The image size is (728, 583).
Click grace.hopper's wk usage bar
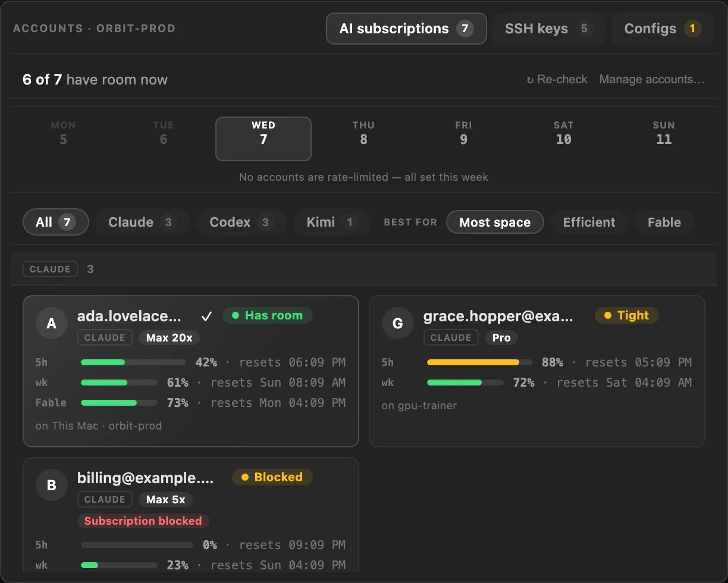pos(465,383)
